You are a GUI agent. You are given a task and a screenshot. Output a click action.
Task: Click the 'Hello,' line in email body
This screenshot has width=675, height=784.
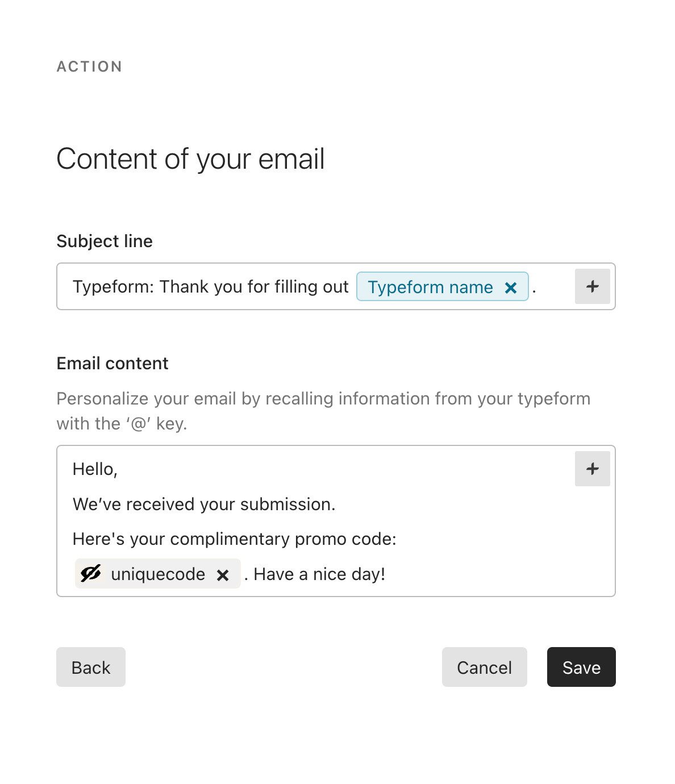pos(95,469)
